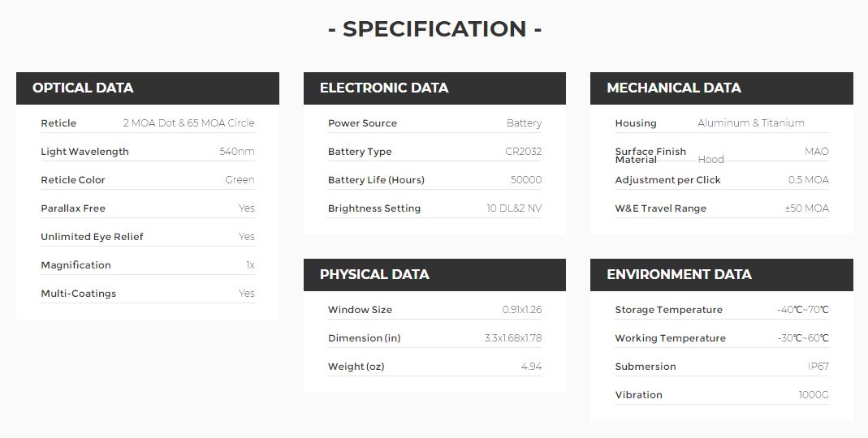
Task: Click the SPECIFICATION page title
Action: (434, 28)
